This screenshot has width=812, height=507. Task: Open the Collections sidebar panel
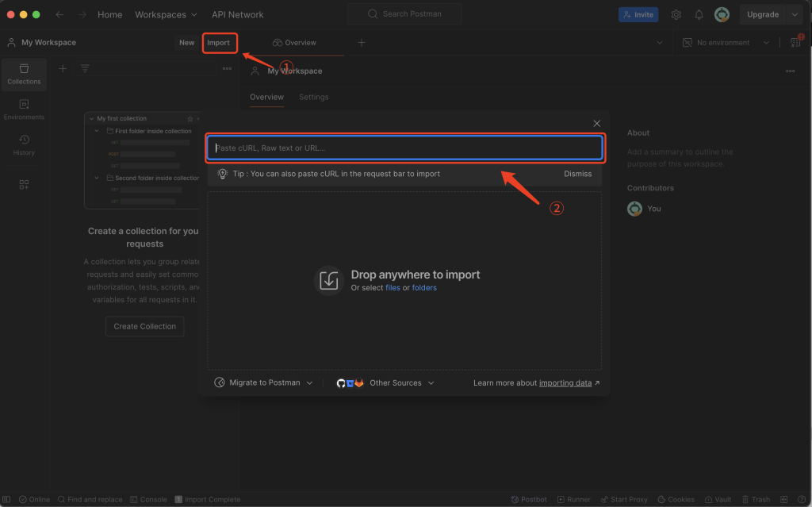[x=24, y=74]
